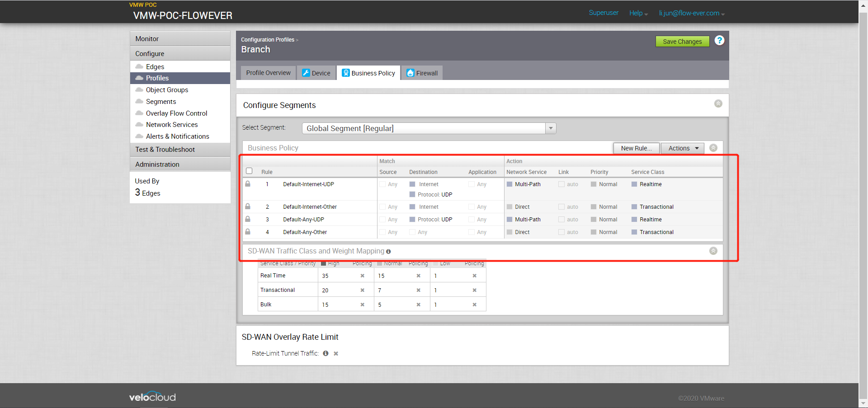The width and height of the screenshot is (868, 408).
Task: Click the Superuser link in header
Action: pos(604,13)
